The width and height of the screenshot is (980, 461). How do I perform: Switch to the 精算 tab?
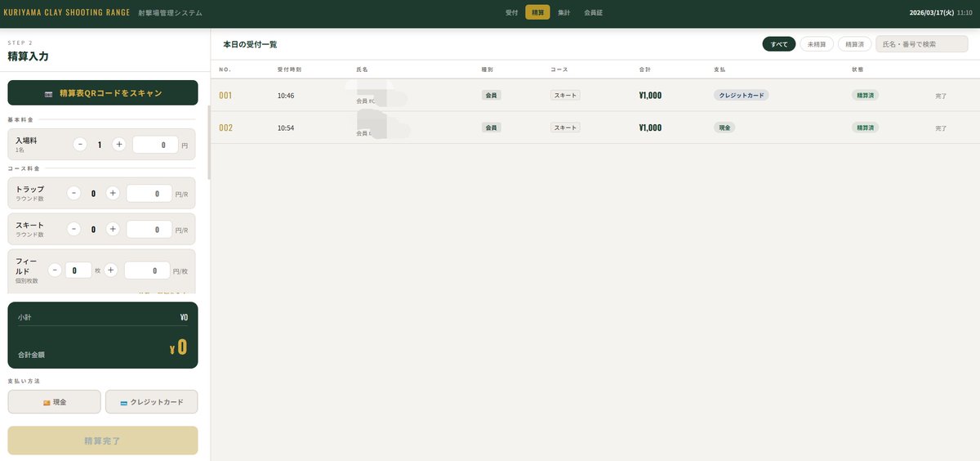click(x=537, y=12)
